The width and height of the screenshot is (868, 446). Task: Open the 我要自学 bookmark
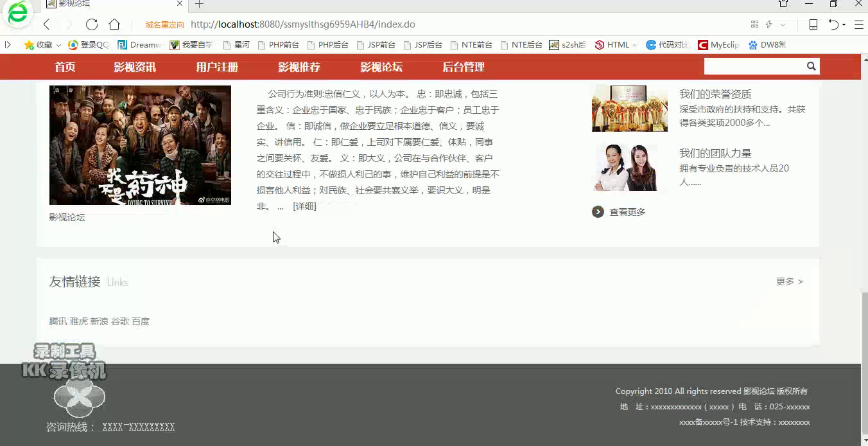click(191, 45)
